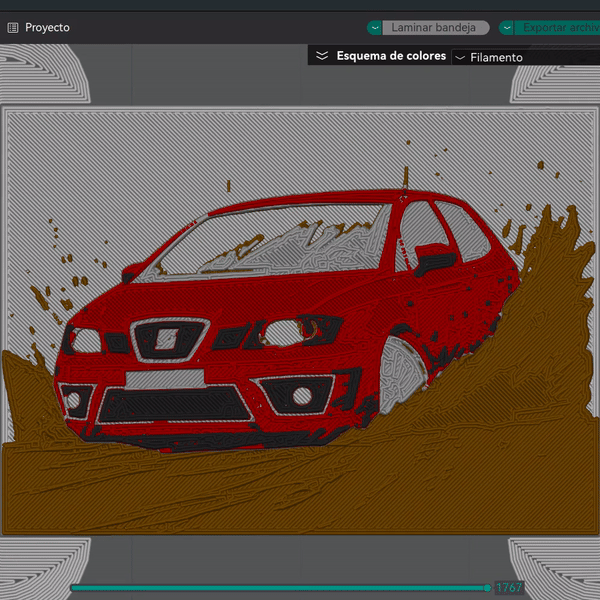Viewport: 600px width, 600px height.
Task: Click the 1767 value next to the slider
Action: point(509,588)
